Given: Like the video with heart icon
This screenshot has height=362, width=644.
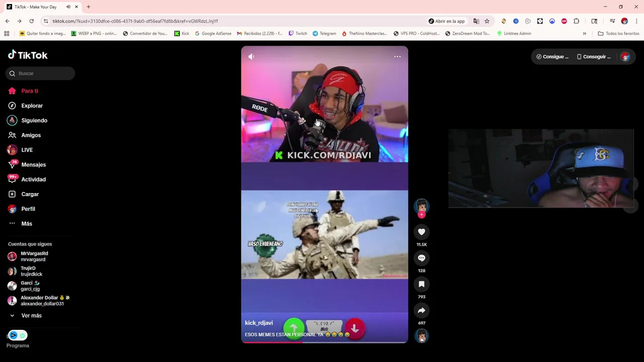Looking at the screenshot, I should [422, 232].
